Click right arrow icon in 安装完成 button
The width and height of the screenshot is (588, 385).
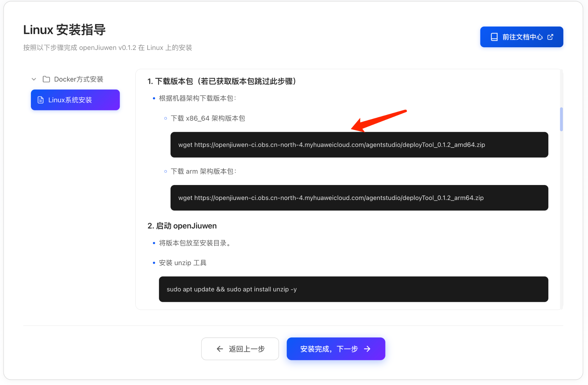pos(367,349)
